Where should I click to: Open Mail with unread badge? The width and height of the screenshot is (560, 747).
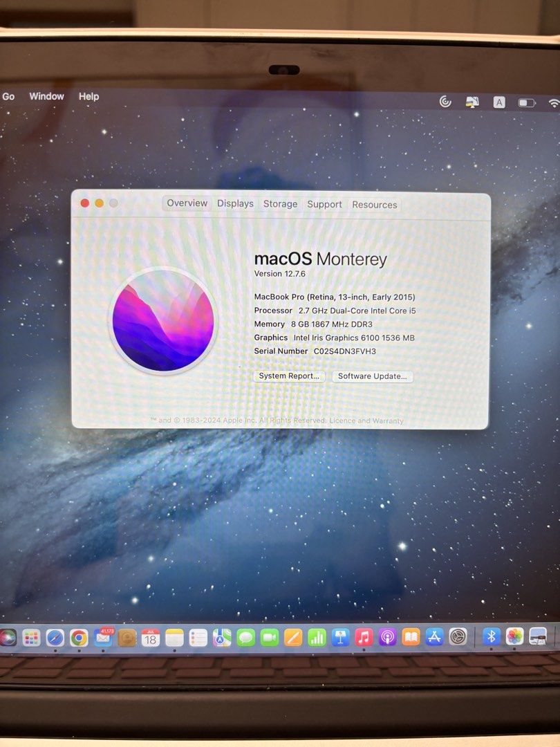[103, 637]
